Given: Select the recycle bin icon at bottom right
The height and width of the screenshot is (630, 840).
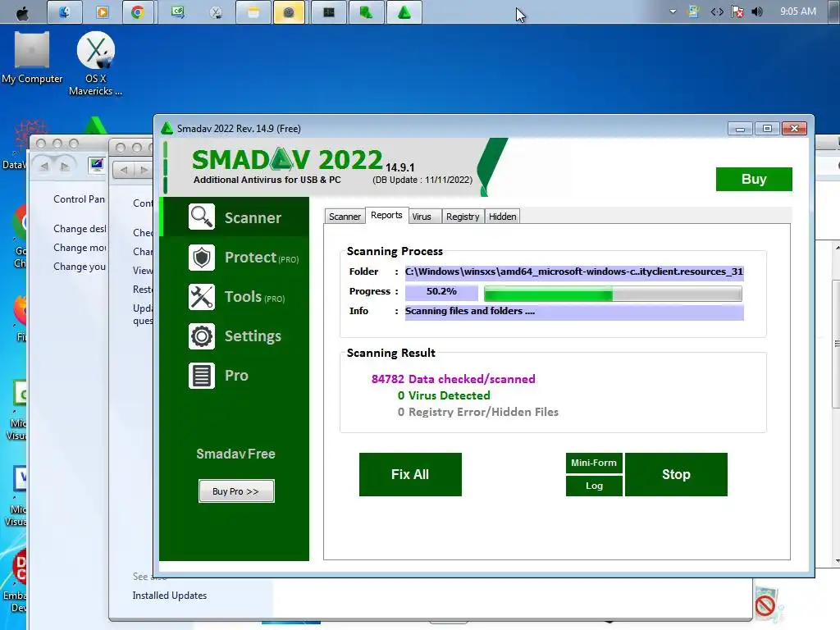Looking at the screenshot, I should pos(768,605).
